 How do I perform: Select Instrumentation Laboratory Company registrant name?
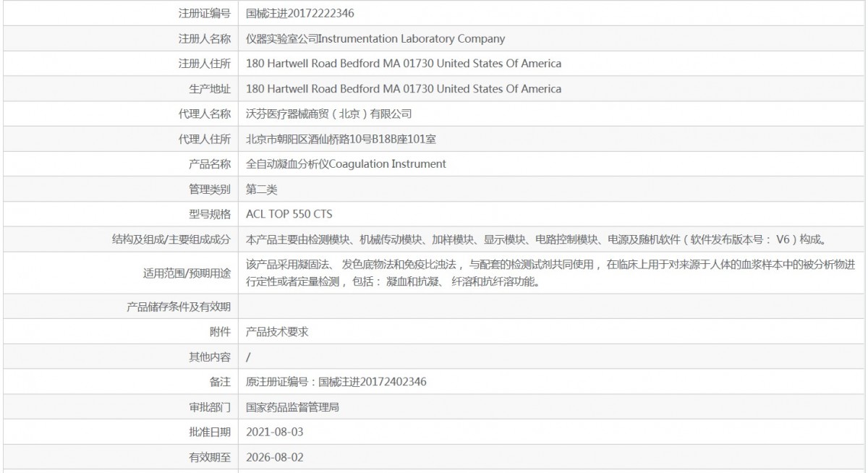(375, 39)
